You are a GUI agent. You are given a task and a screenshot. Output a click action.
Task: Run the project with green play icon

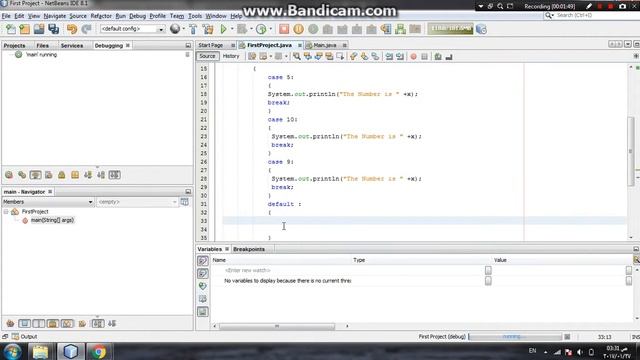223,29
